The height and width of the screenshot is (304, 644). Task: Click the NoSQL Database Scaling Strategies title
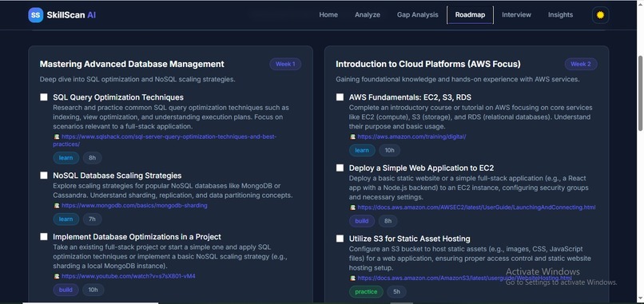117,176
